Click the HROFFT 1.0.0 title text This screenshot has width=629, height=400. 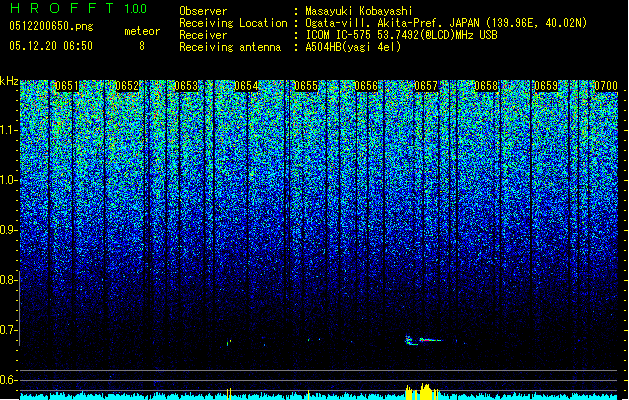[x=78, y=8]
